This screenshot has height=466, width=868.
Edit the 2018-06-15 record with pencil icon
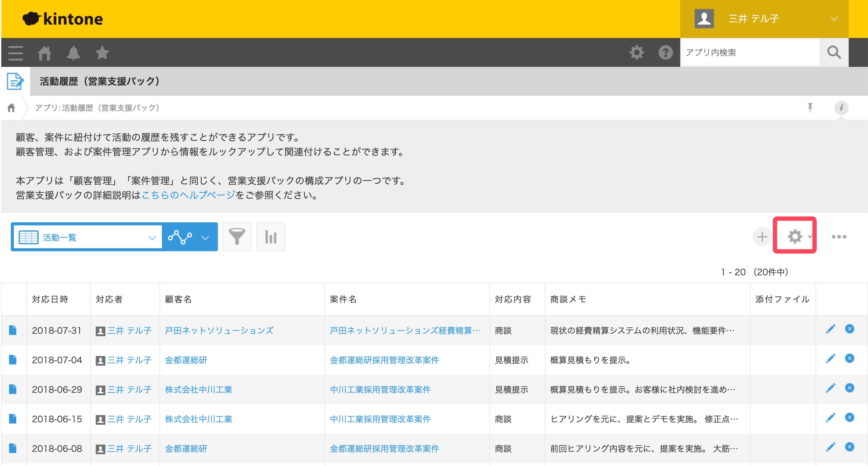pos(830,418)
